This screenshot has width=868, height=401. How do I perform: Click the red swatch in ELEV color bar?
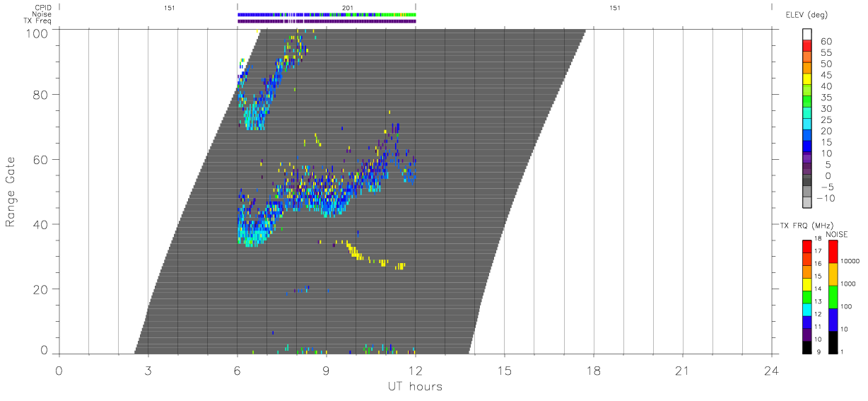pos(807,45)
